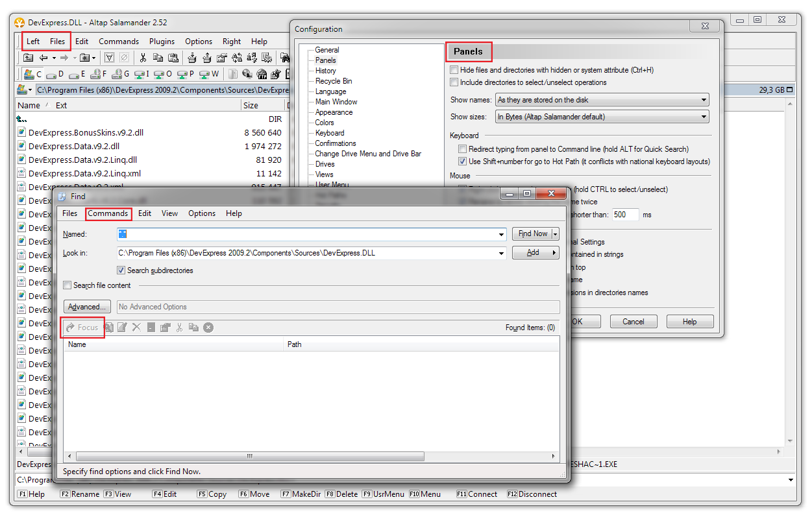The image size is (812, 515).
Task: Open the Left menu in Altap Salamander
Action: [x=33, y=42]
